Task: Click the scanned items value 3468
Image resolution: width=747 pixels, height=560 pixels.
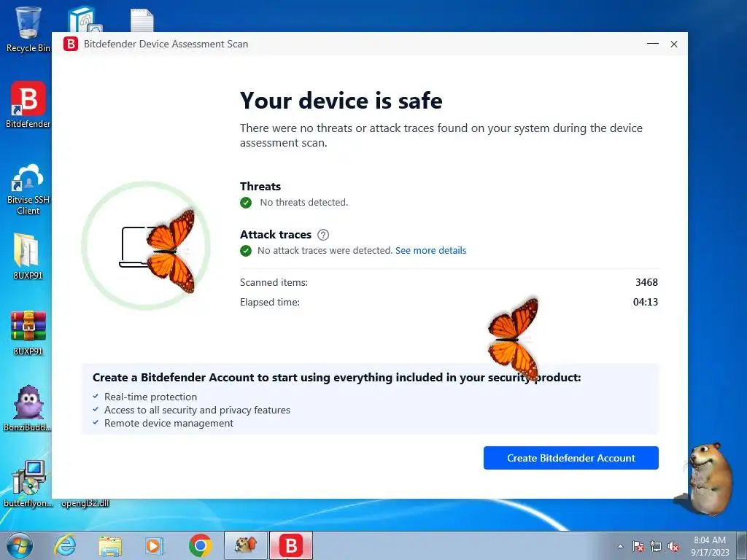Action: coord(646,282)
